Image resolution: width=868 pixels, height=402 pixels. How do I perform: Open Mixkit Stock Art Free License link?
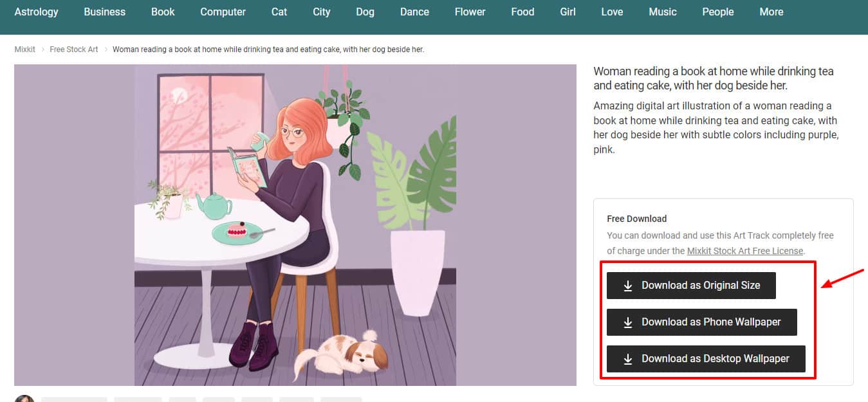click(744, 251)
